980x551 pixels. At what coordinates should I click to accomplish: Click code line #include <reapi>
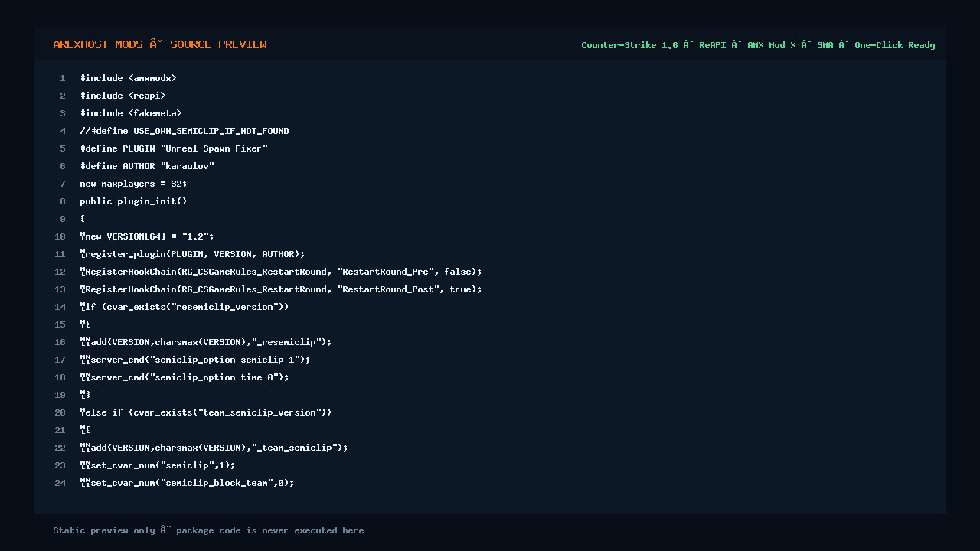point(122,96)
